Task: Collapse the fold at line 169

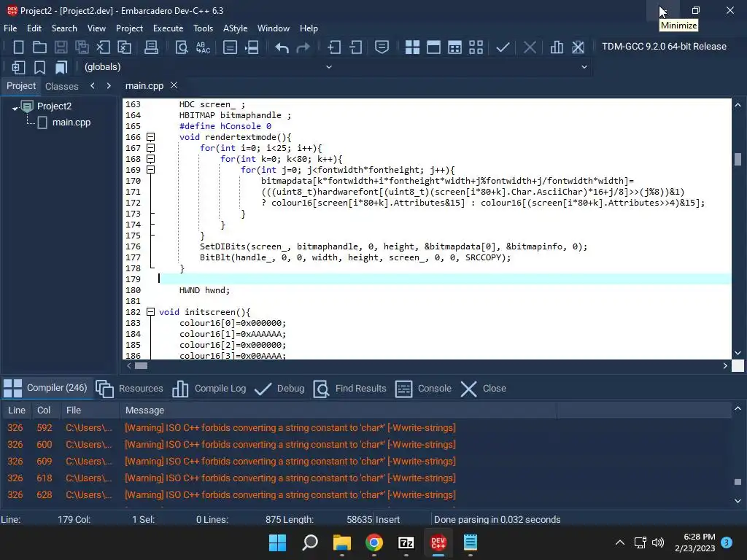Action: (150, 170)
